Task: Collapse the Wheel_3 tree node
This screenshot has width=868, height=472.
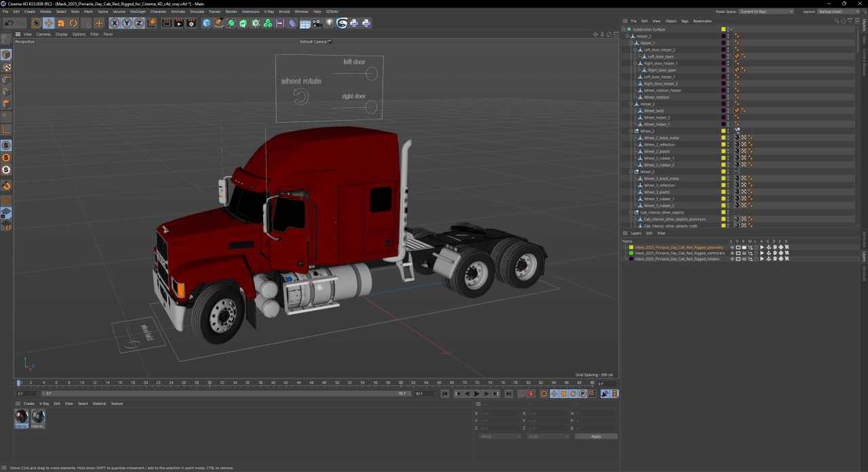Action: 631,172
